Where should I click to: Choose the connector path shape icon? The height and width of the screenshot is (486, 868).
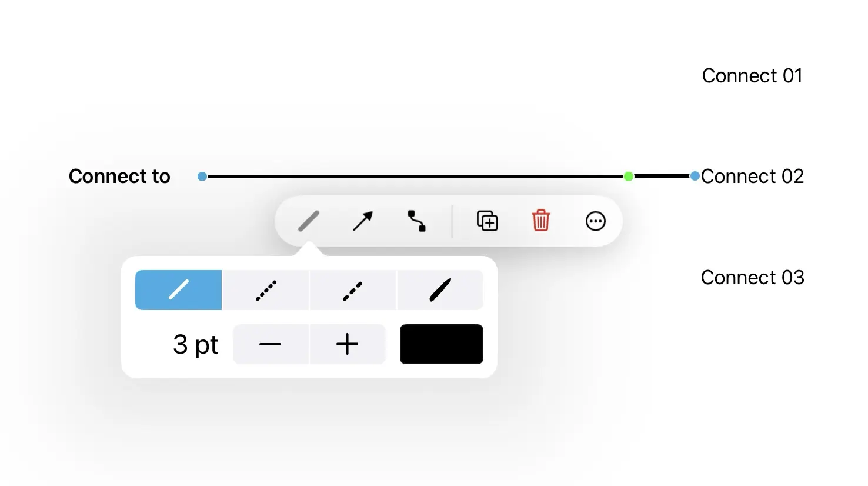tap(417, 221)
